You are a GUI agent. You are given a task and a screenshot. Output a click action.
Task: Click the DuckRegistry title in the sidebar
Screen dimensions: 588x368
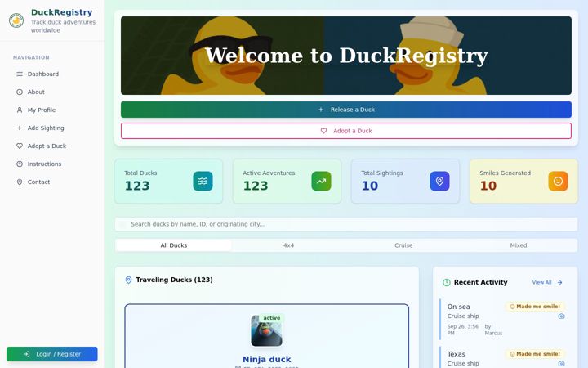click(62, 12)
